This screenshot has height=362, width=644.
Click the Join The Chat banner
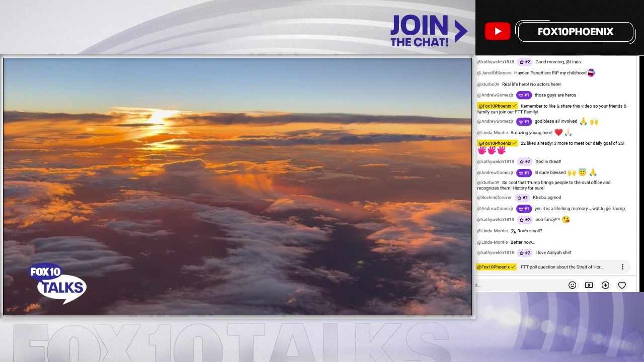point(428,31)
